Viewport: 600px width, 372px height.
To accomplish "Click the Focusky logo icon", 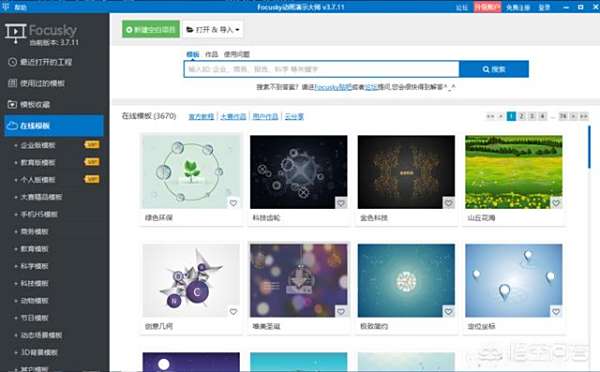I will click(x=15, y=33).
